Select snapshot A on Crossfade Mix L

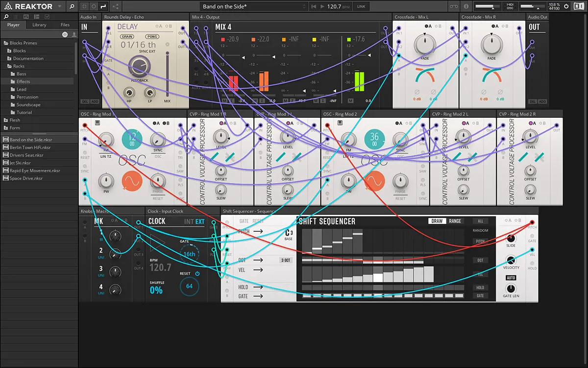pos(428,26)
